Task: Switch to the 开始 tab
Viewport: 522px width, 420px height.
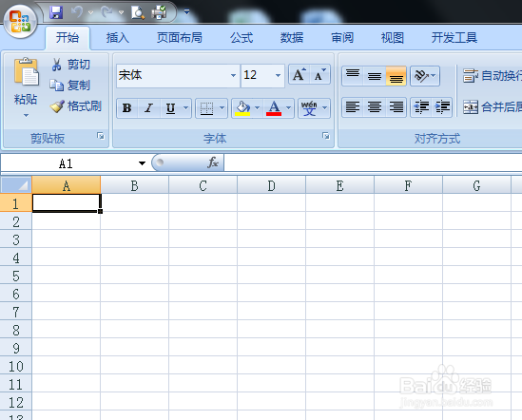Action: (x=68, y=38)
